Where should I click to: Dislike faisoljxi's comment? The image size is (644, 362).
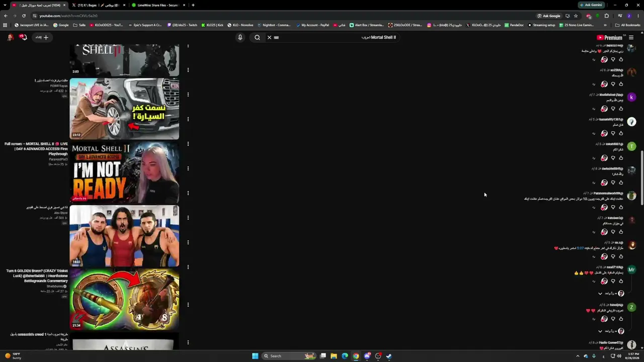[613, 319]
